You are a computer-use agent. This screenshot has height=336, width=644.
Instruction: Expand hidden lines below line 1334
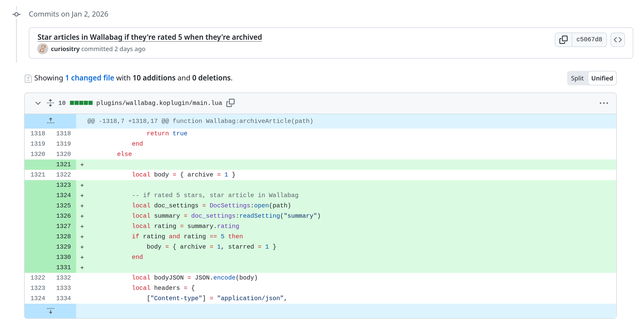pos(50,311)
